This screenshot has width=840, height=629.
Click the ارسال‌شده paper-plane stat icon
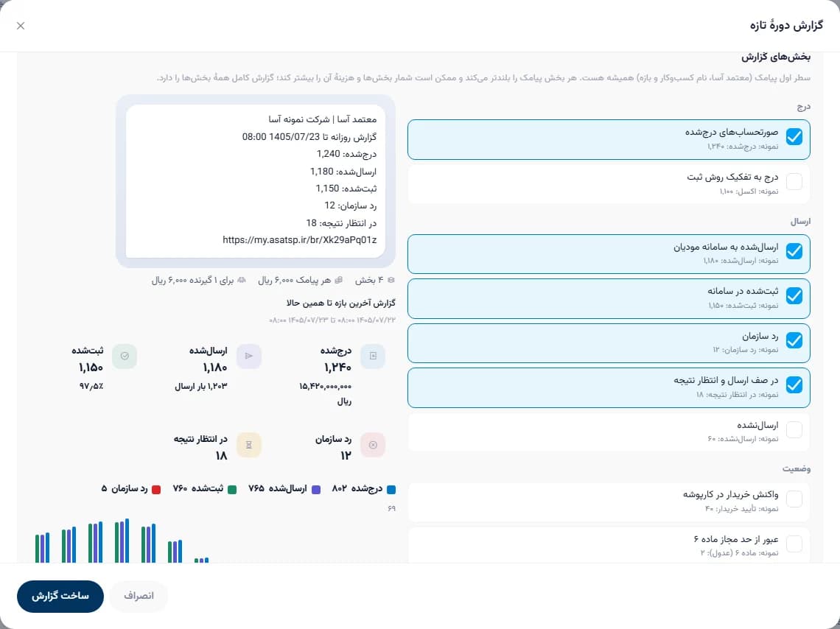[249, 356]
